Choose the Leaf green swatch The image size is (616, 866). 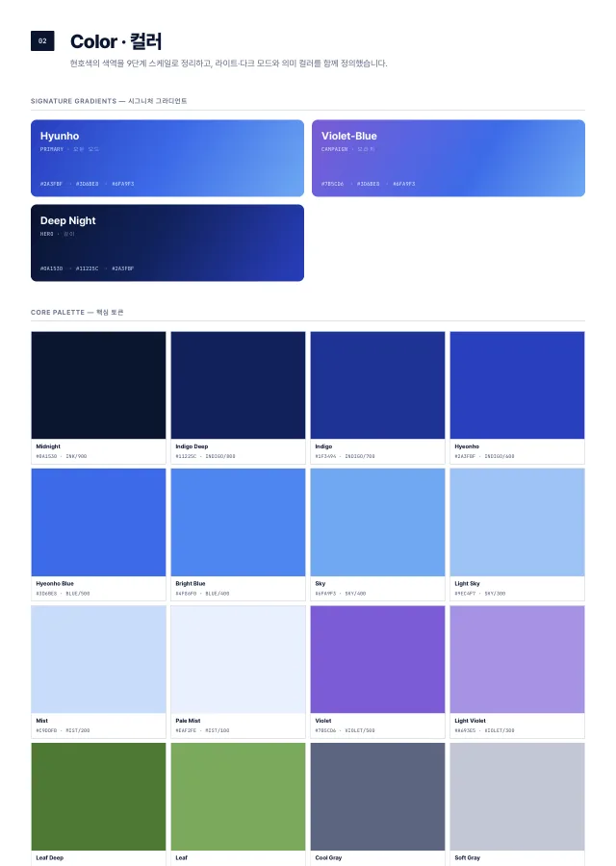click(x=238, y=797)
